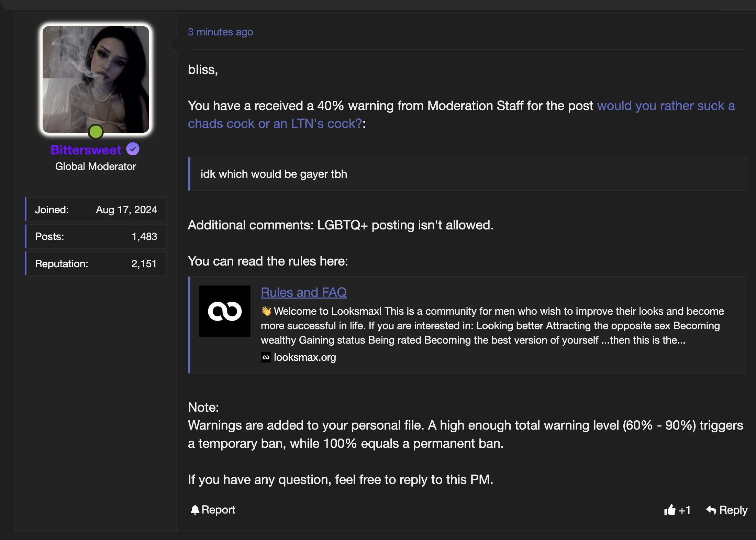Open the '3 minutes ago' timestamp link
The height and width of the screenshot is (540, 756).
click(220, 32)
